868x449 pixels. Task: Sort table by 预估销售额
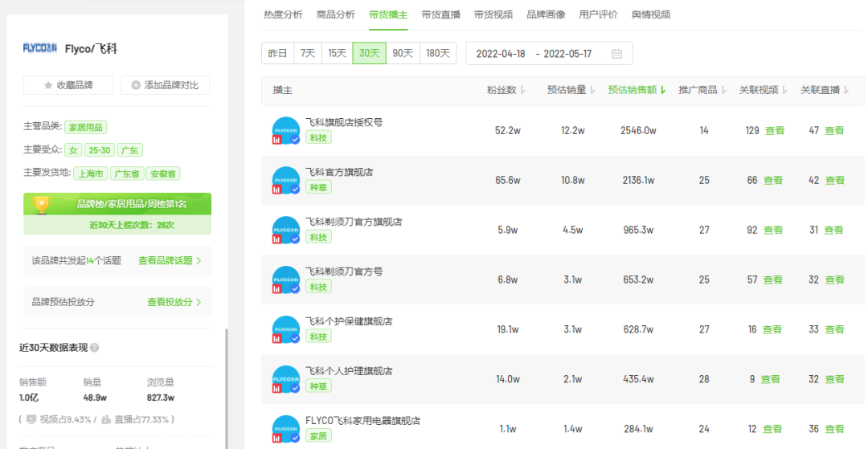tap(636, 90)
